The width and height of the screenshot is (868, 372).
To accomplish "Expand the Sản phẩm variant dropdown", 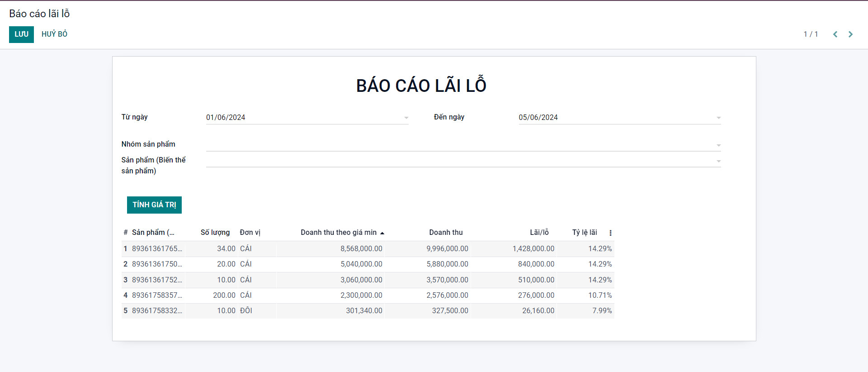I will click(718, 161).
